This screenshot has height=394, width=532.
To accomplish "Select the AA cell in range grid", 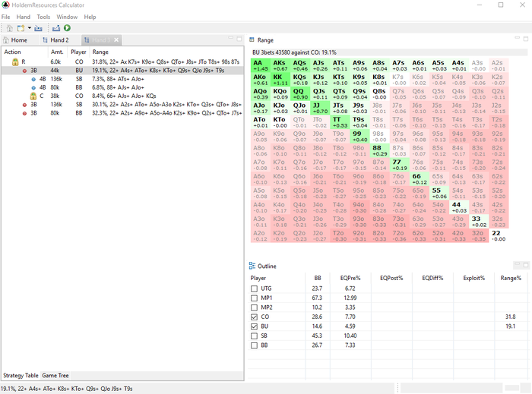I will [x=261, y=65].
